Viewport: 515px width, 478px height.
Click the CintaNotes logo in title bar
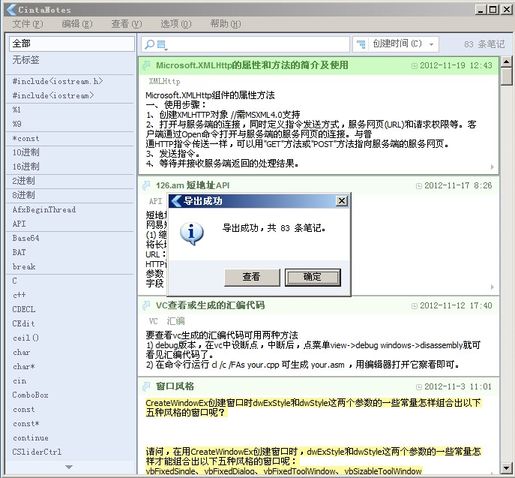coord(11,9)
